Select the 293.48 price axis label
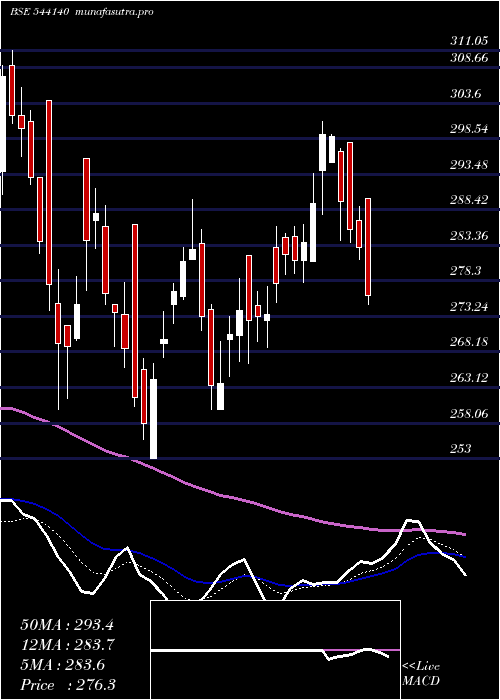The width and height of the screenshot is (500, 700). (x=469, y=165)
